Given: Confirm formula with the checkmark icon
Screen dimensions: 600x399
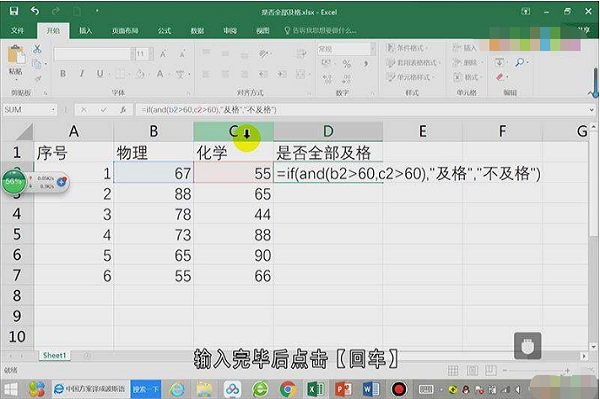Looking at the screenshot, I should 104,110.
